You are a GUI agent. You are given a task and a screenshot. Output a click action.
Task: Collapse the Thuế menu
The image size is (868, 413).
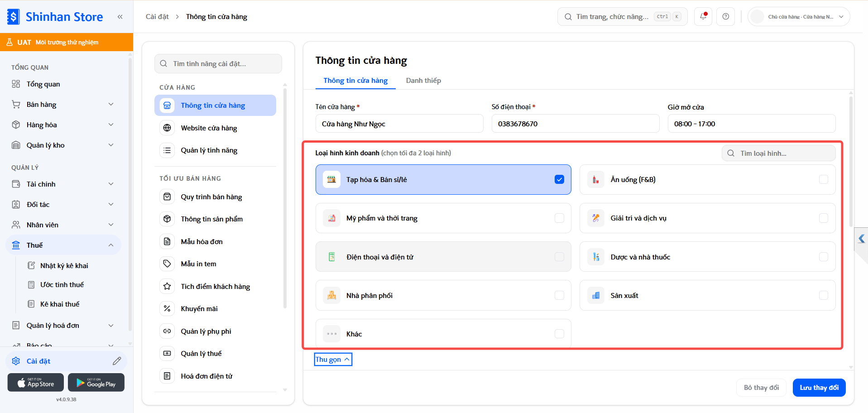[63, 245]
